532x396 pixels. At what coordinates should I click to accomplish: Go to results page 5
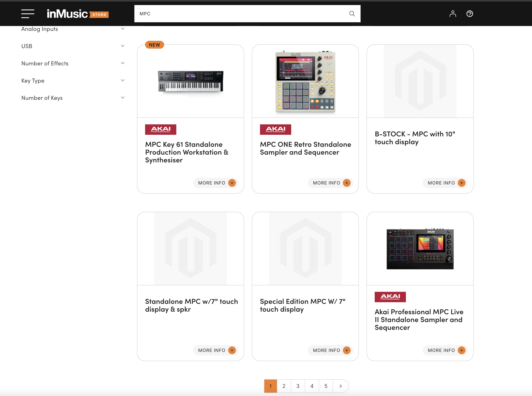[x=326, y=386]
